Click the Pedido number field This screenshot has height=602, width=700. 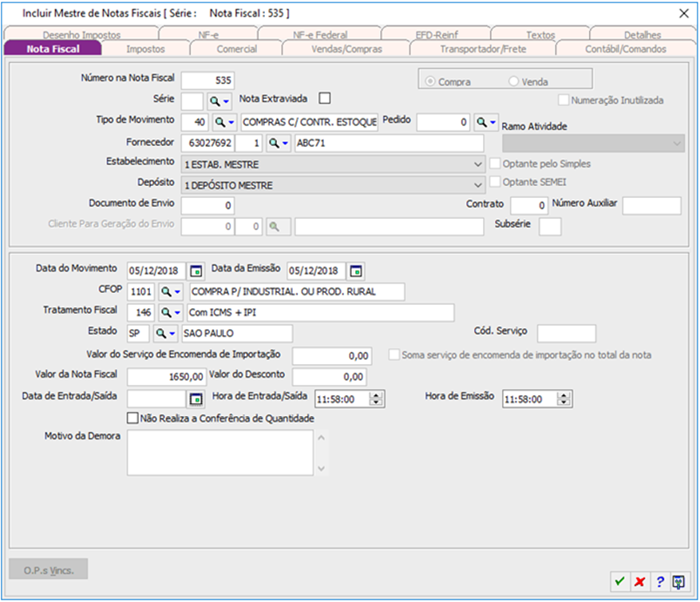click(x=443, y=122)
